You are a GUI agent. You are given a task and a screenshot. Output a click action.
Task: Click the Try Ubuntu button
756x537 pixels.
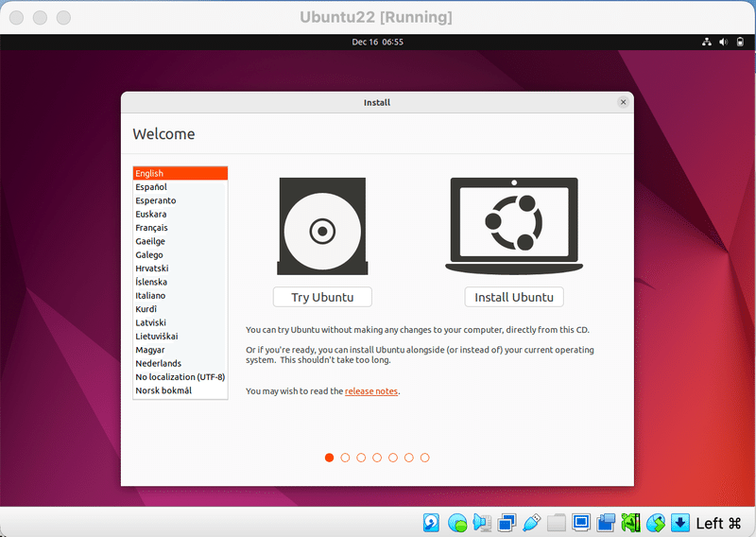(x=322, y=297)
